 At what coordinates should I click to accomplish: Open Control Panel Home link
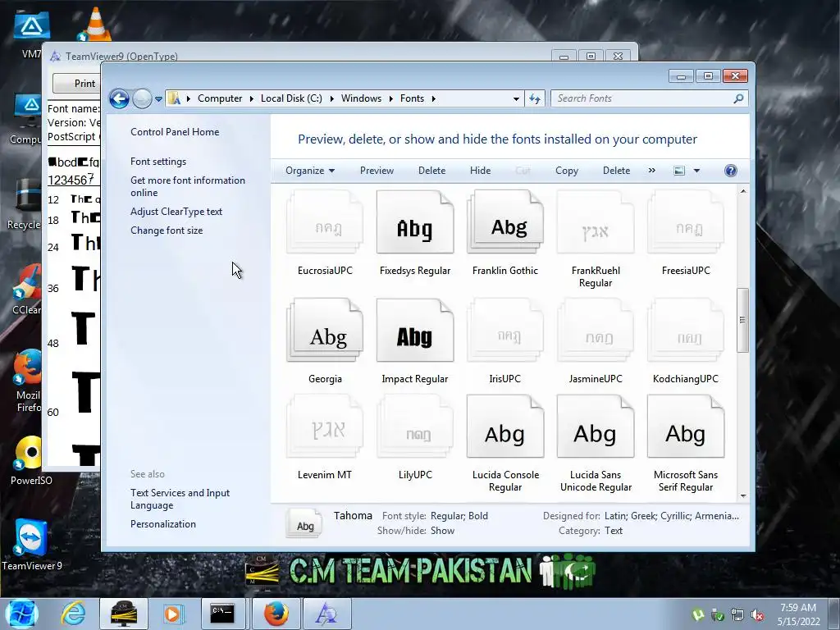(175, 132)
